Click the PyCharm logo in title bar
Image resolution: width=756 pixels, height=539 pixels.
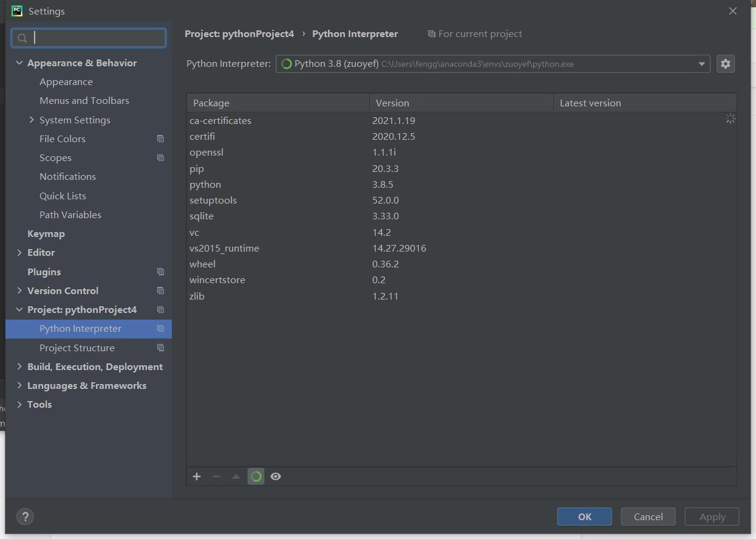17,11
